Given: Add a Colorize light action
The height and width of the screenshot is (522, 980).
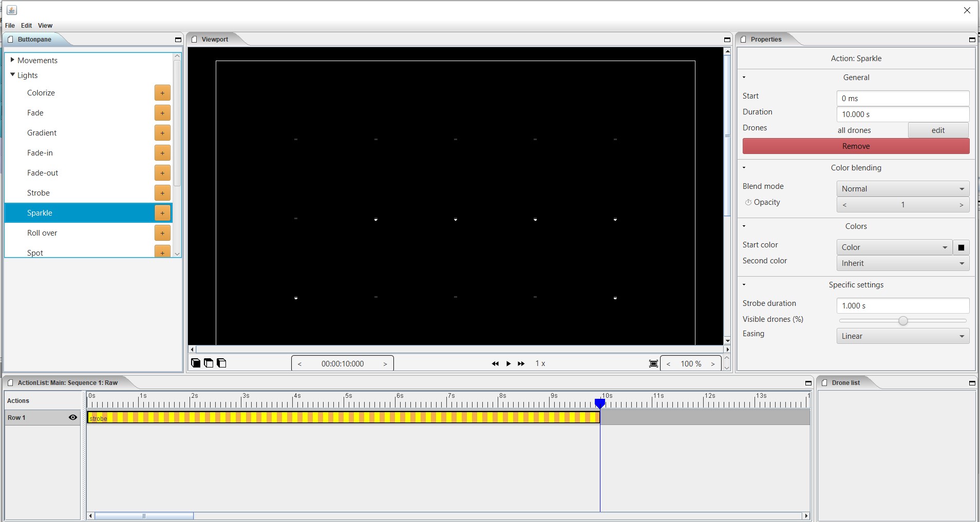Looking at the screenshot, I should coord(162,93).
